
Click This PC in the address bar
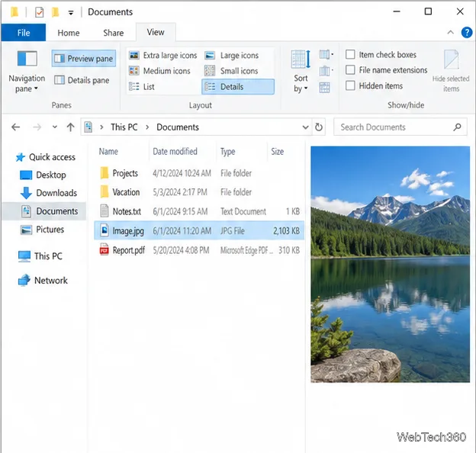coord(124,127)
